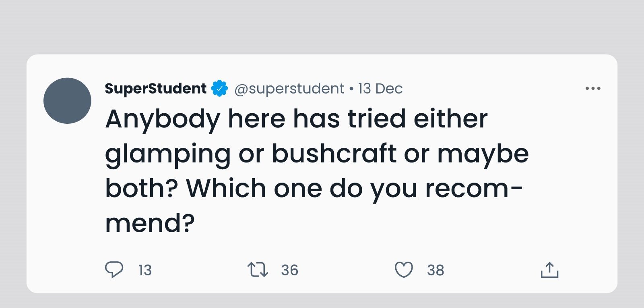Click the 38 likes count

(x=436, y=270)
